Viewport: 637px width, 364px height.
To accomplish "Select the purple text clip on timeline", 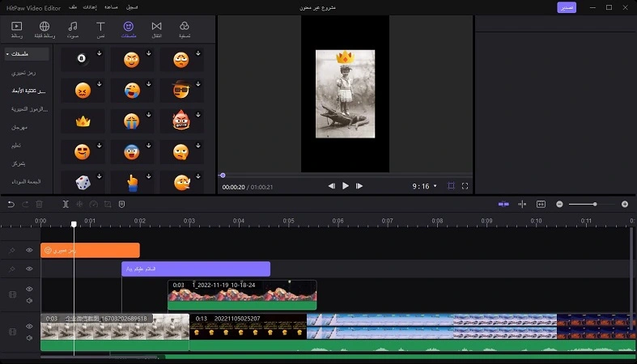I will (196, 269).
